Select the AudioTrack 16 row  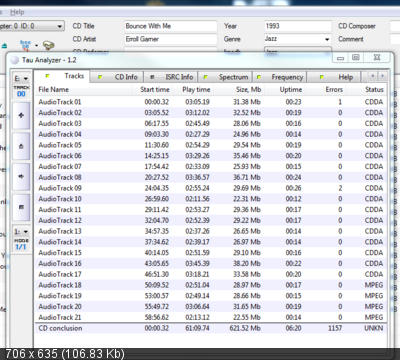tap(211, 264)
